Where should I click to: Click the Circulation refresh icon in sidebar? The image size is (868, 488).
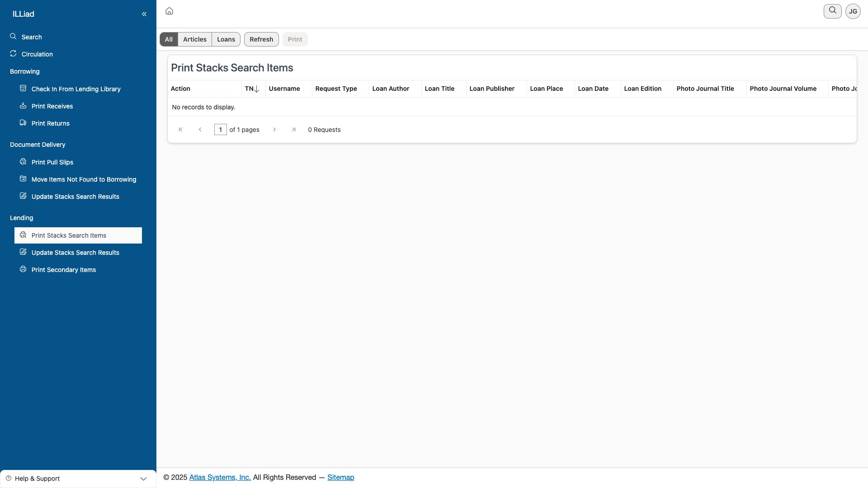[x=13, y=54]
